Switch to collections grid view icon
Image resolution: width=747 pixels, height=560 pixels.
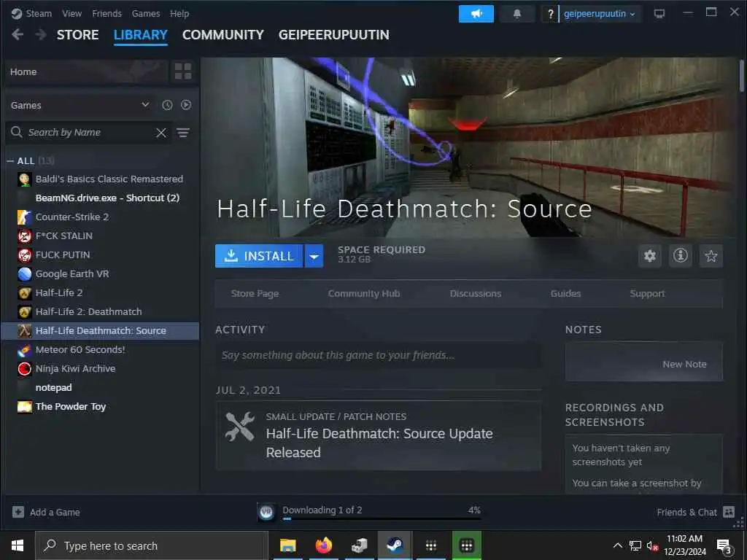pyautogui.click(x=183, y=71)
